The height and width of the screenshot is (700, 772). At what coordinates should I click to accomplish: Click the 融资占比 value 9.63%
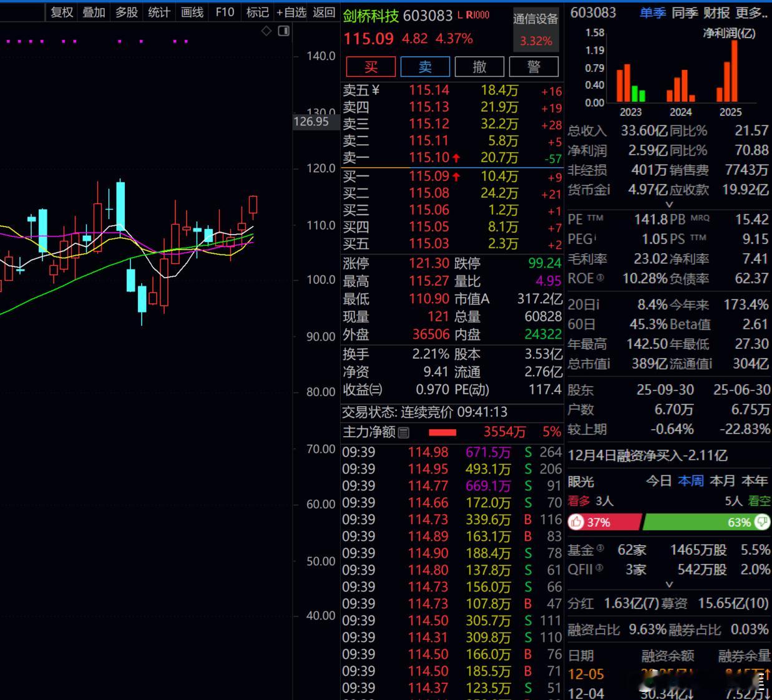click(x=648, y=630)
